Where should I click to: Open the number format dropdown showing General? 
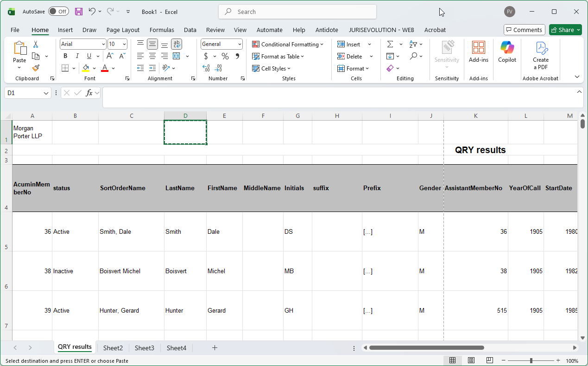click(x=240, y=44)
